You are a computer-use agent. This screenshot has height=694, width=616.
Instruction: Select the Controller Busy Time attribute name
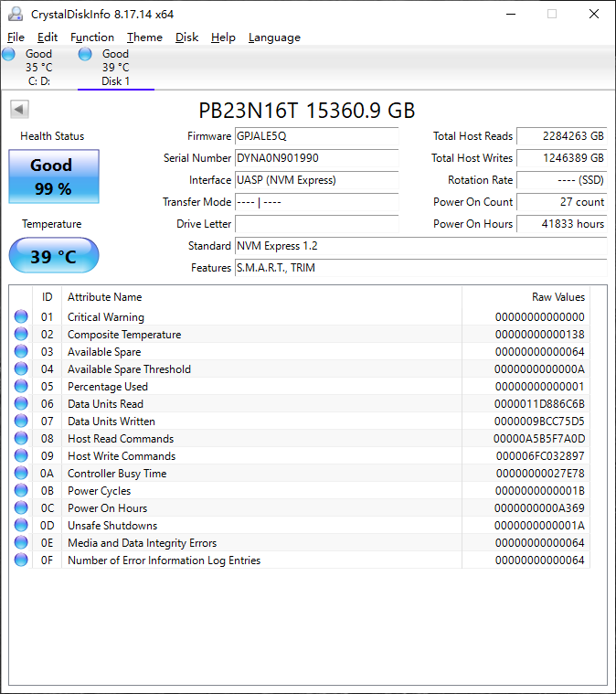(117, 473)
